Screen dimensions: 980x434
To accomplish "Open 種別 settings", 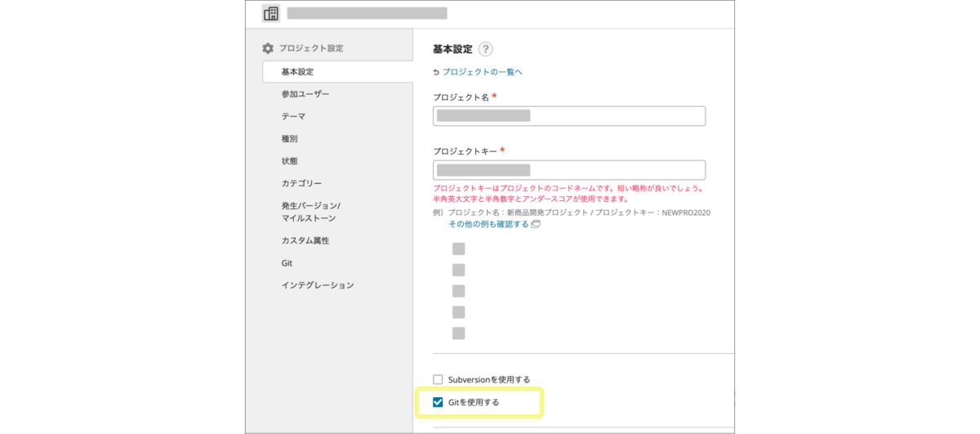I will click(x=290, y=139).
